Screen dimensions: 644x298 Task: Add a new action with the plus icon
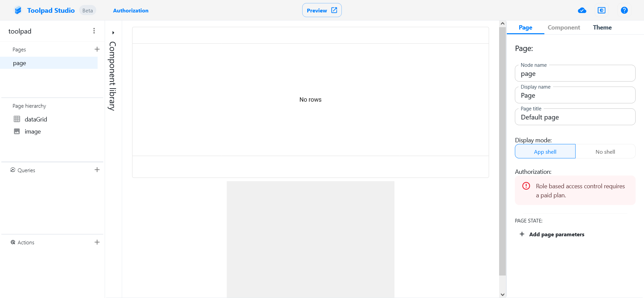97,242
